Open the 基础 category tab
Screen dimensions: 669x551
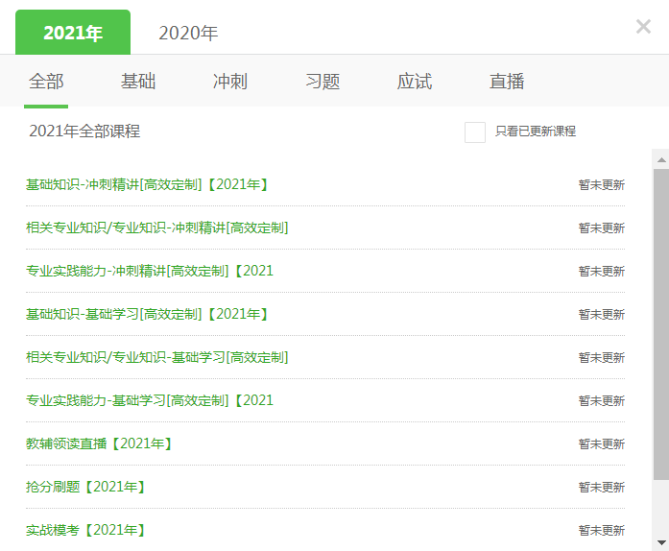click(138, 82)
